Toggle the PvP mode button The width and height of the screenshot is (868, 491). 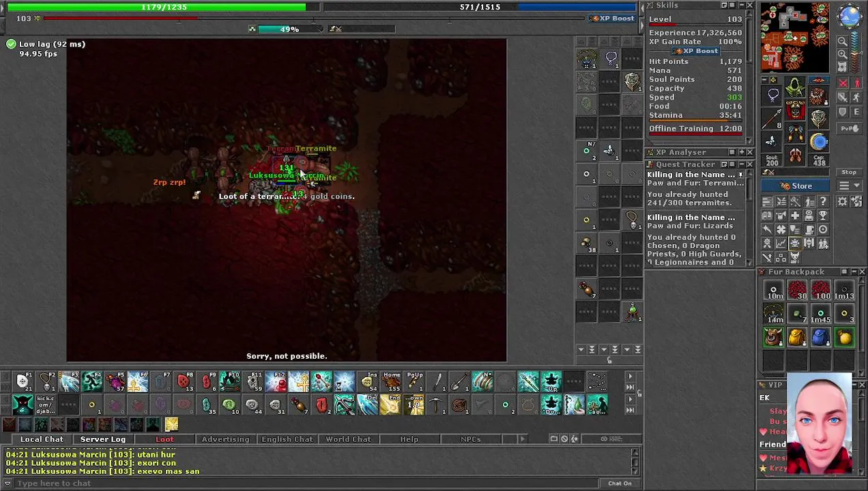point(849,128)
